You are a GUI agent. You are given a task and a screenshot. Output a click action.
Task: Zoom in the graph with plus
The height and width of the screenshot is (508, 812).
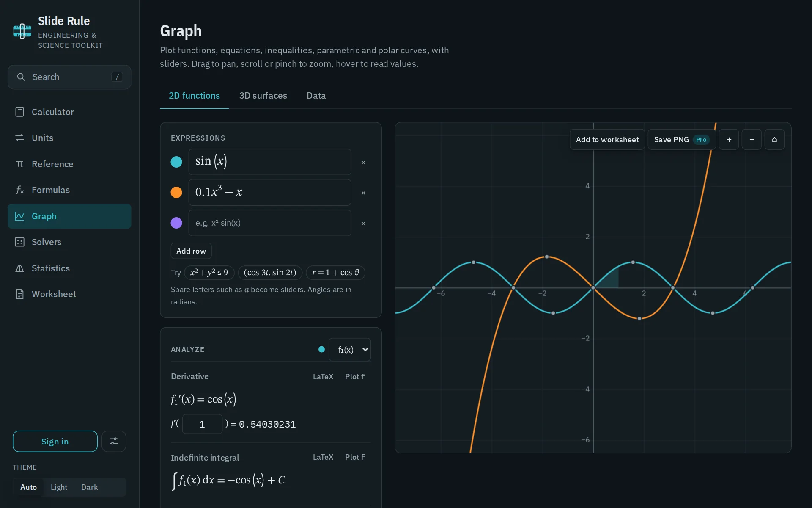pos(729,140)
